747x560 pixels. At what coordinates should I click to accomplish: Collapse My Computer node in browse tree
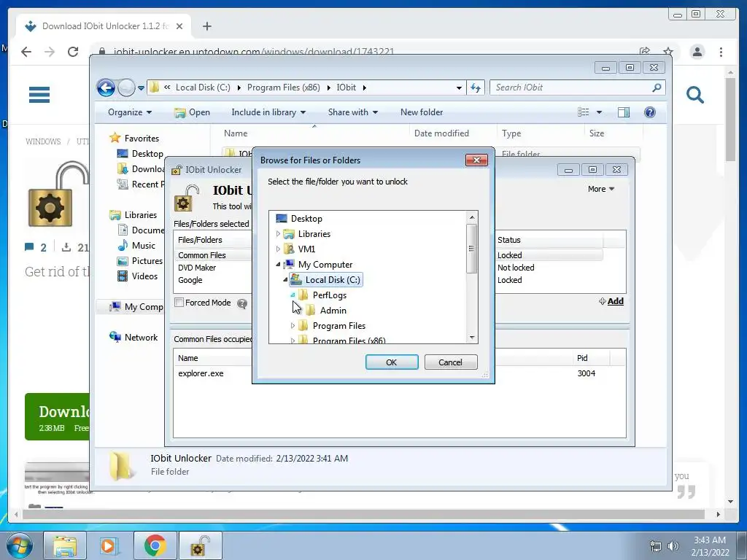tap(278, 264)
